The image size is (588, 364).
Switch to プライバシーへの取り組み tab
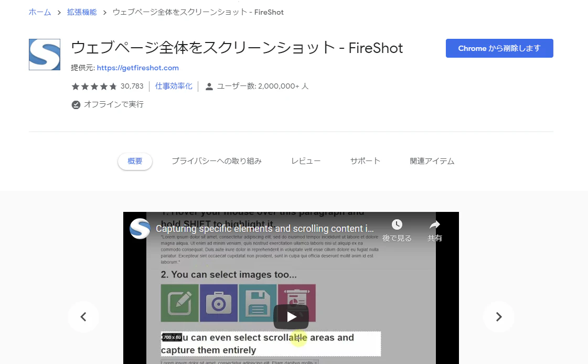click(217, 161)
